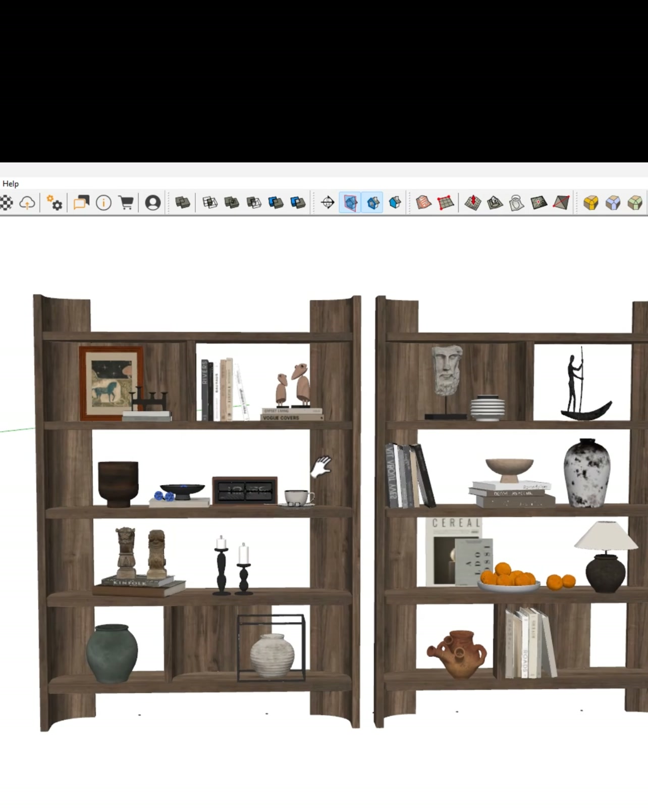Toggle Display Section Fill
The image size is (648, 812).
click(x=395, y=203)
